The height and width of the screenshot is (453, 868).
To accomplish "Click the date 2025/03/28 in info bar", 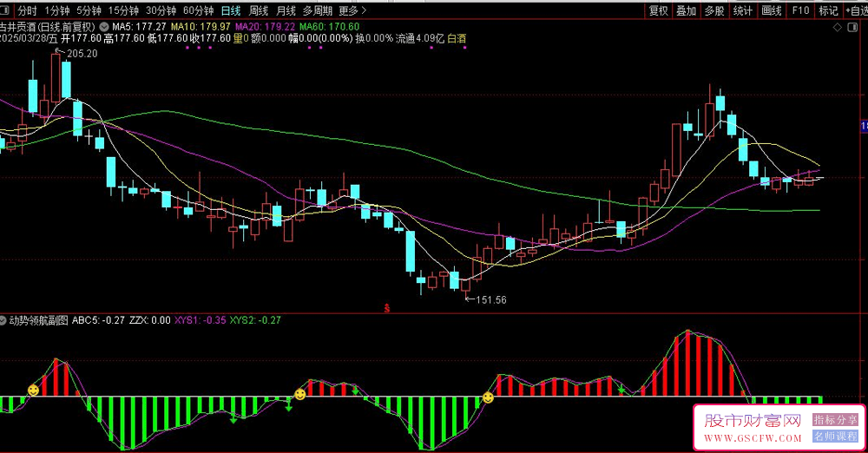I will click(x=23, y=38).
